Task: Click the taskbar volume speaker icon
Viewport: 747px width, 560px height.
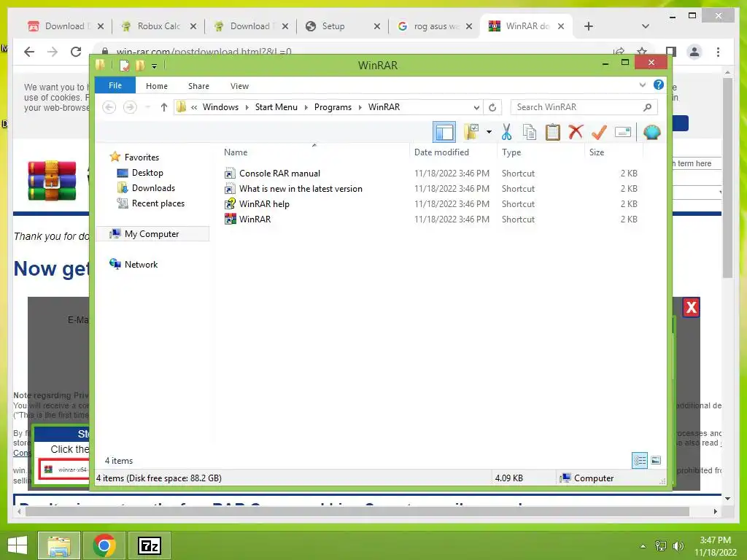Action: coord(678,545)
